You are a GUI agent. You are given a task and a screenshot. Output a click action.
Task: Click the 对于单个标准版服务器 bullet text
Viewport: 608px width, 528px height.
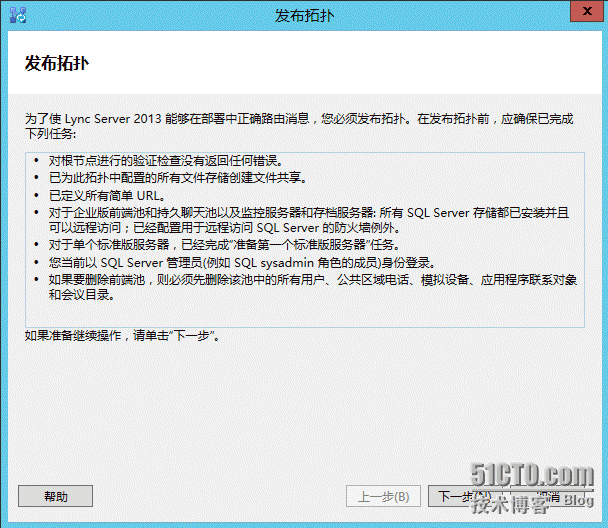coord(225,245)
